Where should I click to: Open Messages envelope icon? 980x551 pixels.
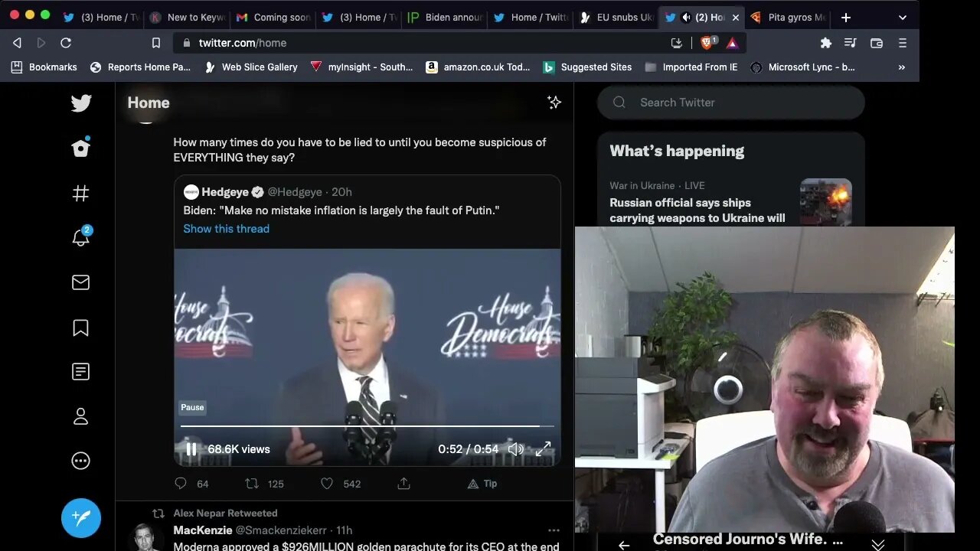coord(80,282)
